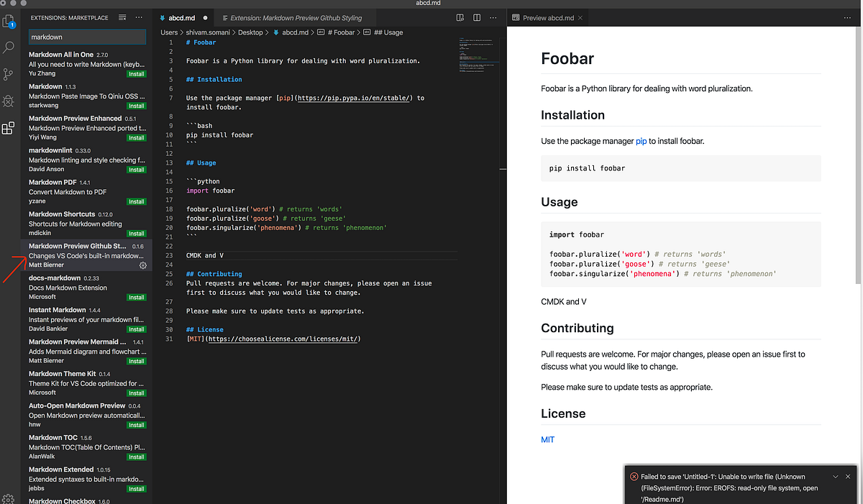
Task: Select Markdown Preview Github Styling extension entry
Action: [87, 255]
